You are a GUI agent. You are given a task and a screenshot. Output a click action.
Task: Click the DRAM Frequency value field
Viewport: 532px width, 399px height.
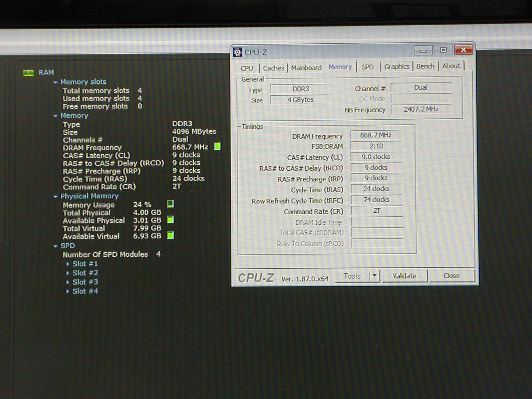pyautogui.click(x=376, y=135)
